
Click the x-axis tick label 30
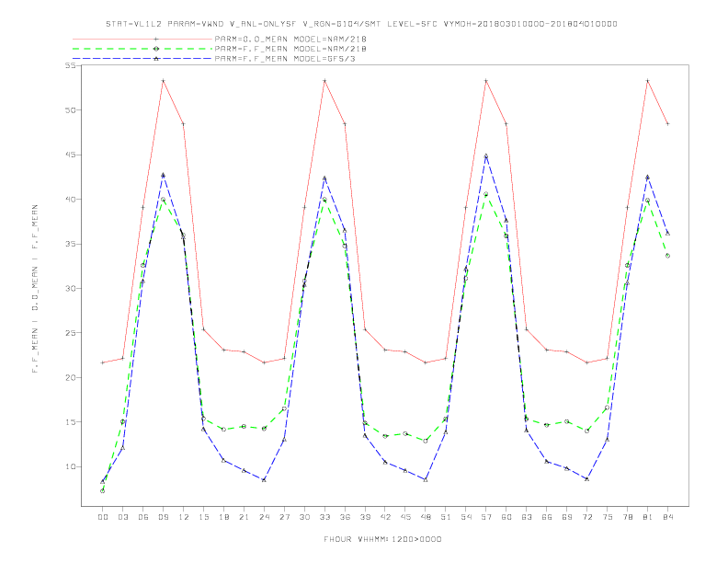304,517
